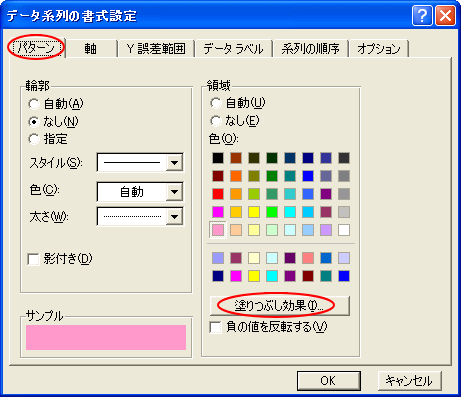Expand the スタイル(S) line style dropdown
The height and width of the screenshot is (397, 461).
(175, 163)
